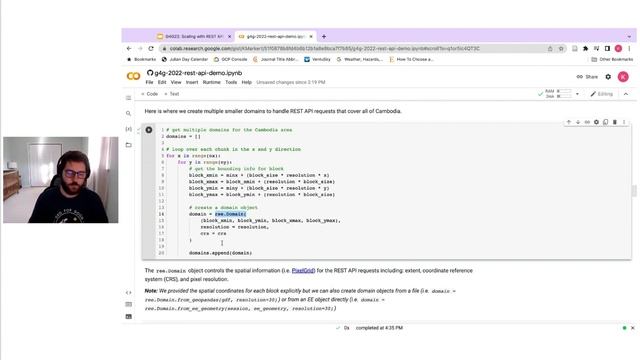Add a Text cell

pos(172,94)
